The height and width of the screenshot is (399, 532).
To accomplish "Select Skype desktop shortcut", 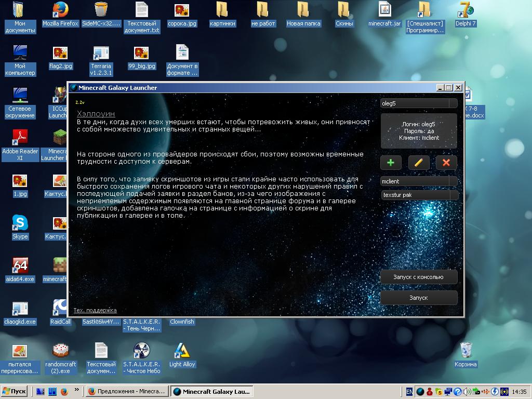I will 20,228.
